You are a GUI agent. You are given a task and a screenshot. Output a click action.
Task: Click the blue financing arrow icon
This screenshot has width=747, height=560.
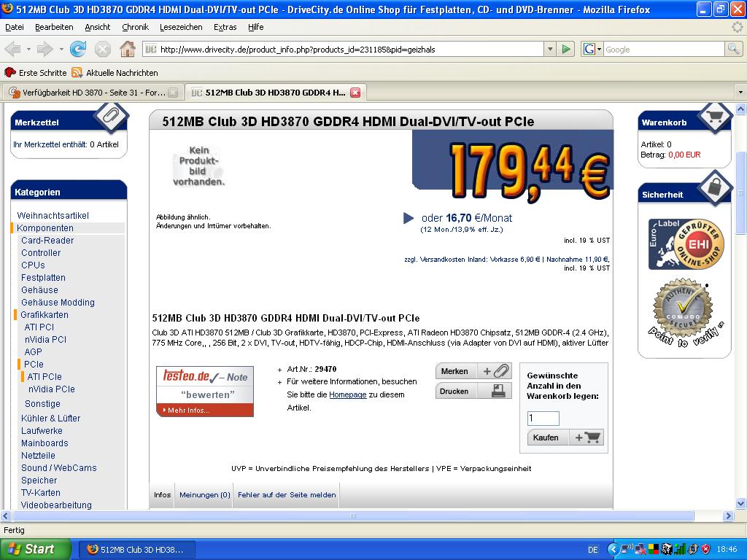[409, 218]
